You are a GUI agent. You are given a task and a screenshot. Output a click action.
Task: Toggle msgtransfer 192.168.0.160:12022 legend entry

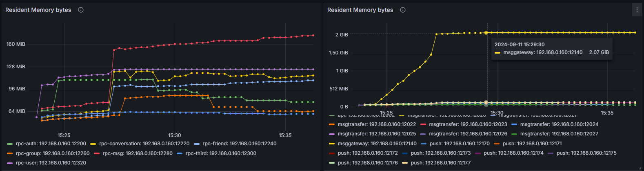(x=377, y=124)
